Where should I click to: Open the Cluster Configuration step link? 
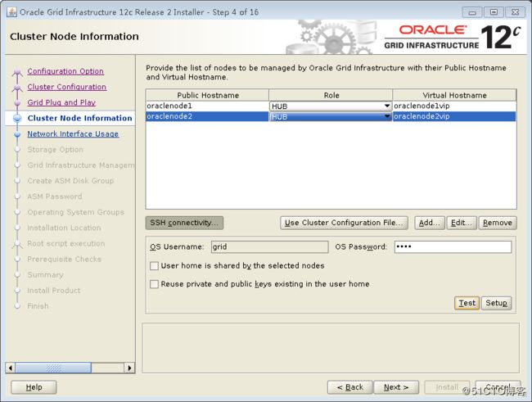(x=67, y=87)
